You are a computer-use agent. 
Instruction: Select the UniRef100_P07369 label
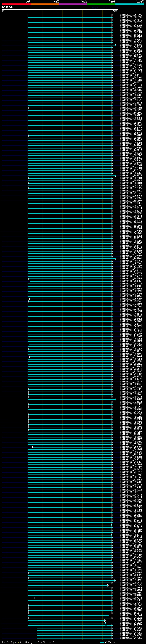point(131,40)
